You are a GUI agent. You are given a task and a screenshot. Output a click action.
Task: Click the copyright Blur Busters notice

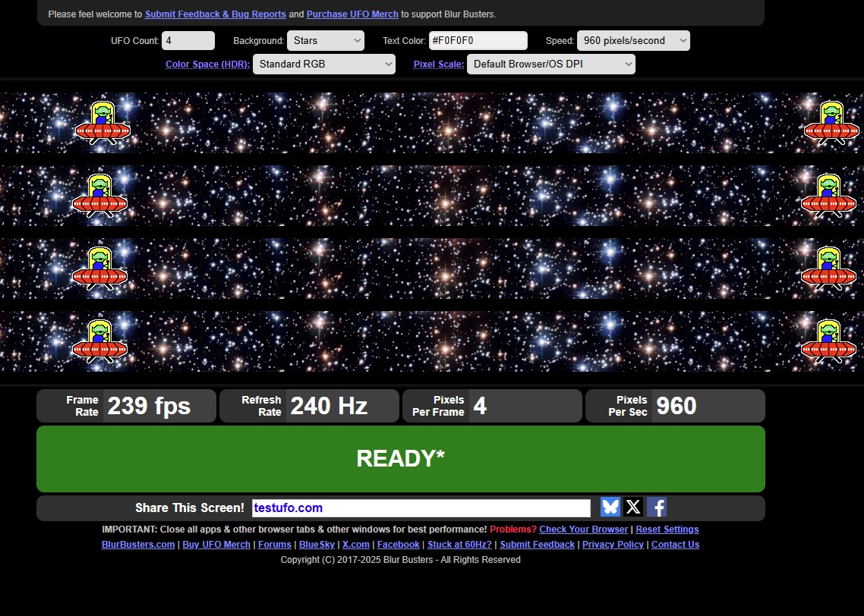coord(401,560)
